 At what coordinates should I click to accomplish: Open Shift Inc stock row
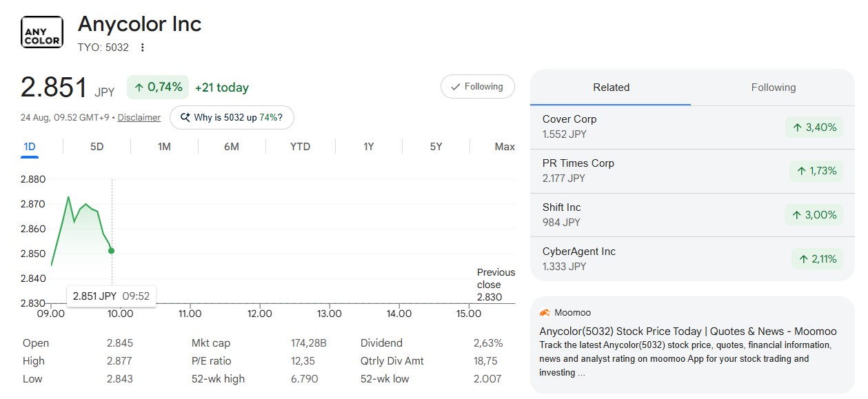tap(692, 215)
